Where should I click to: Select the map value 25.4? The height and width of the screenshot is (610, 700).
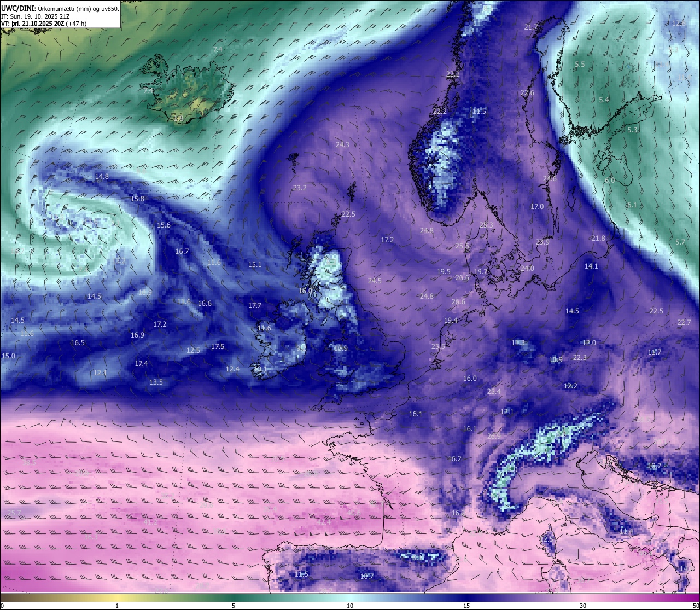(494, 392)
